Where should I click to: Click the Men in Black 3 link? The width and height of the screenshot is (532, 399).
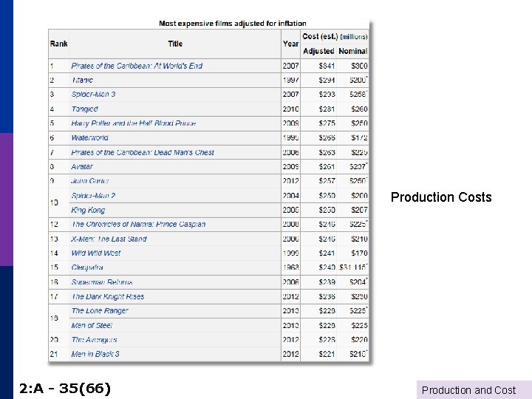click(95, 355)
